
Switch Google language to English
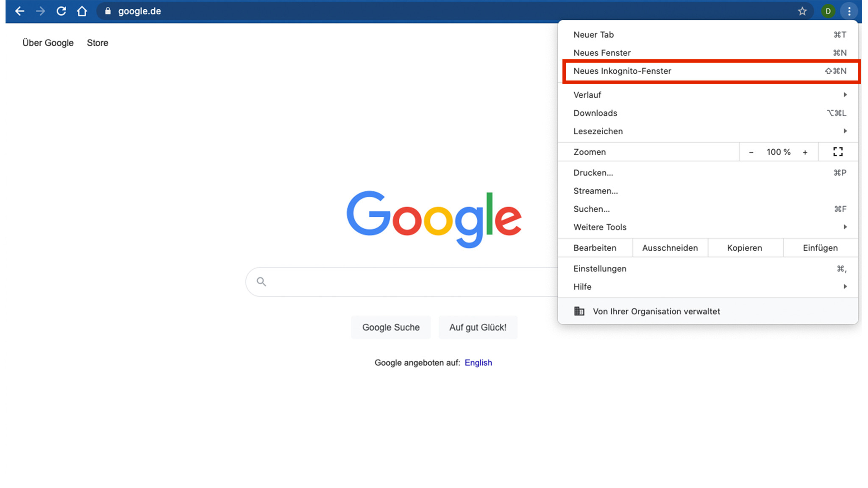coord(478,363)
